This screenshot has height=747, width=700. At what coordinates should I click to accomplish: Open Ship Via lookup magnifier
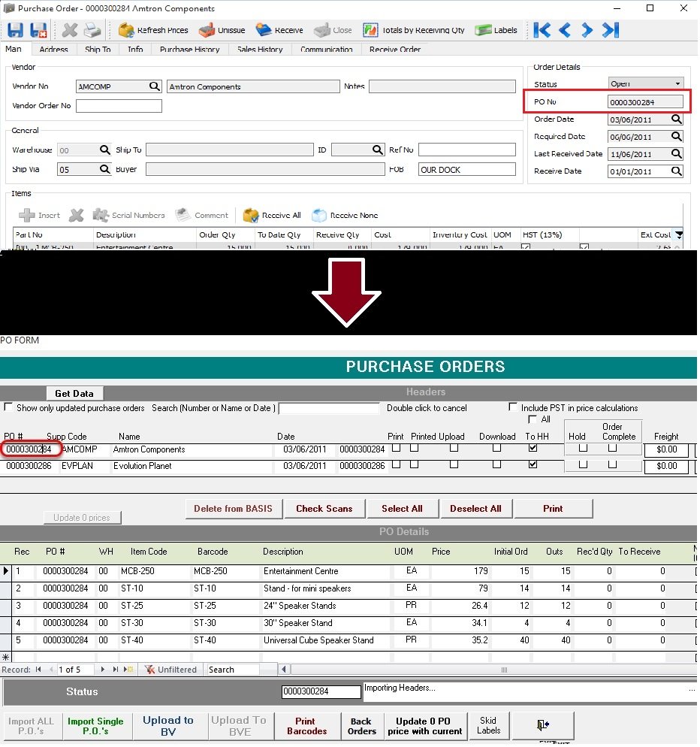point(104,170)
